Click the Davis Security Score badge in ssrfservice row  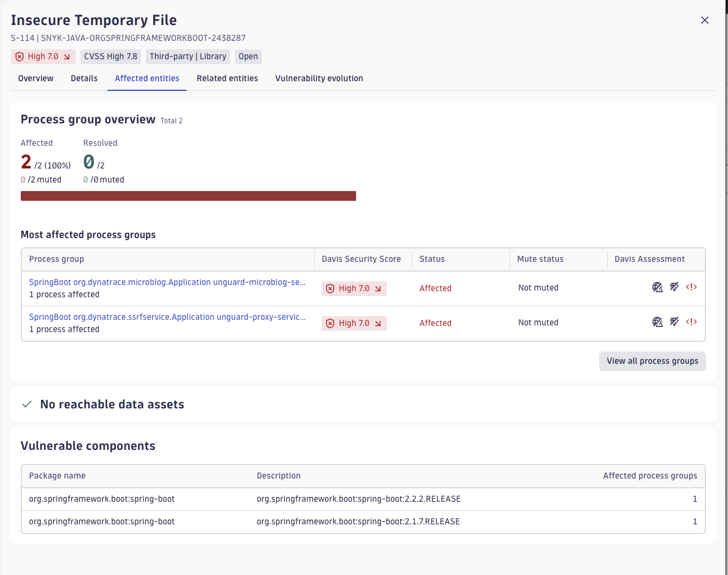(x=354, y=323)
